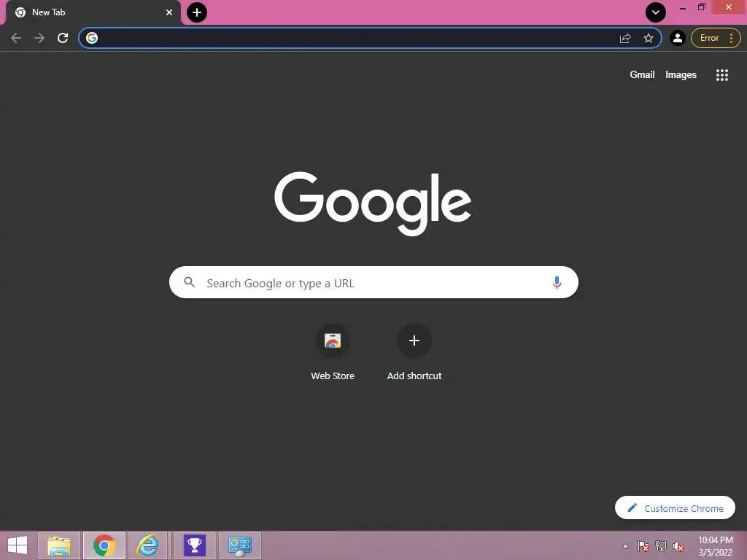Open the trophy app on the taskbar
Image resolution: width=747 pixels, height=560 pixels.
(194, 545)
